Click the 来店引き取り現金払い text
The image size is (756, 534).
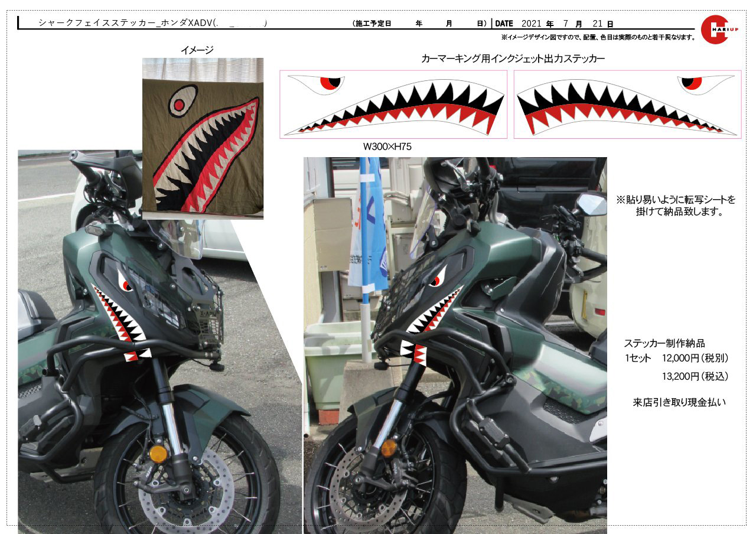pyautogui.click(x=679, y=402)
